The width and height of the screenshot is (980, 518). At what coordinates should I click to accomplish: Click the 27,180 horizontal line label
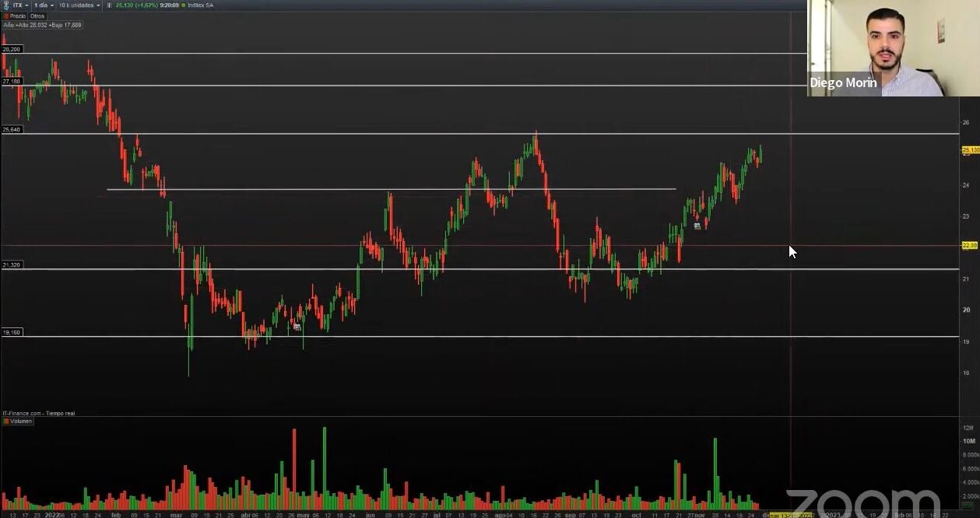[x=12, y=81]
